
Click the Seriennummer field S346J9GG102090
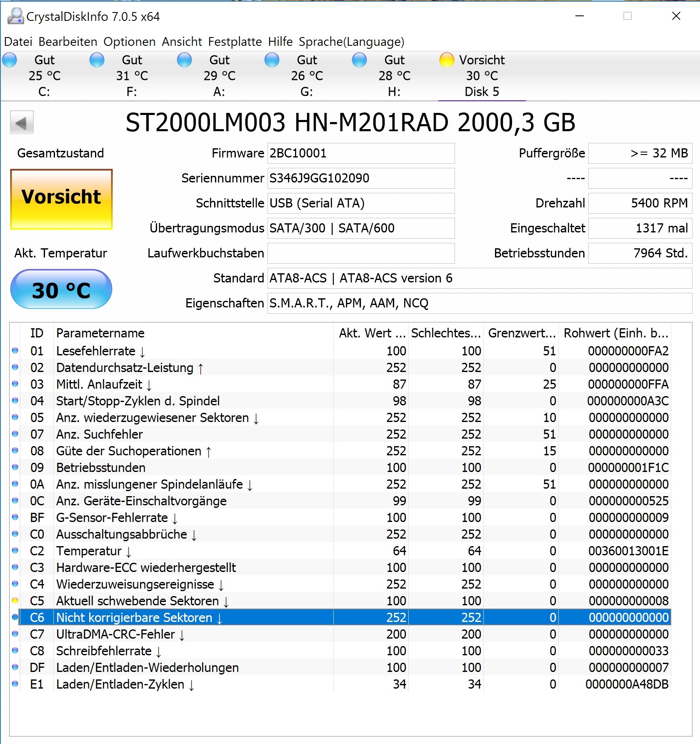click(361, 178)
